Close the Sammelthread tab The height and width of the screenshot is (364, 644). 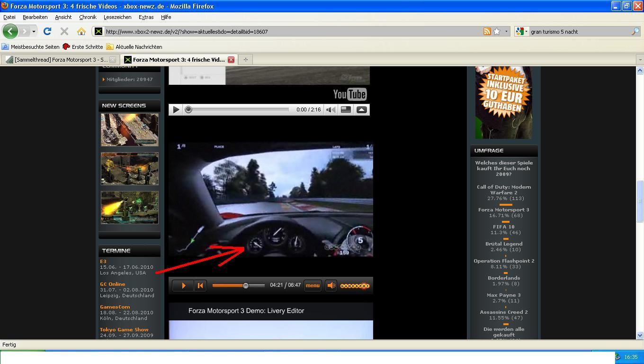[x=113, y=60]
